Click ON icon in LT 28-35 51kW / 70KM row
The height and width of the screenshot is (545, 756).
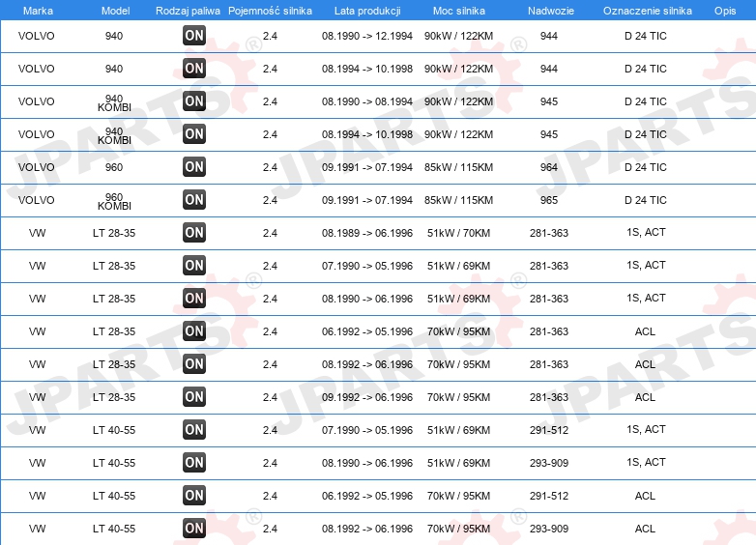pyautogui.click(x=194, y=232)
